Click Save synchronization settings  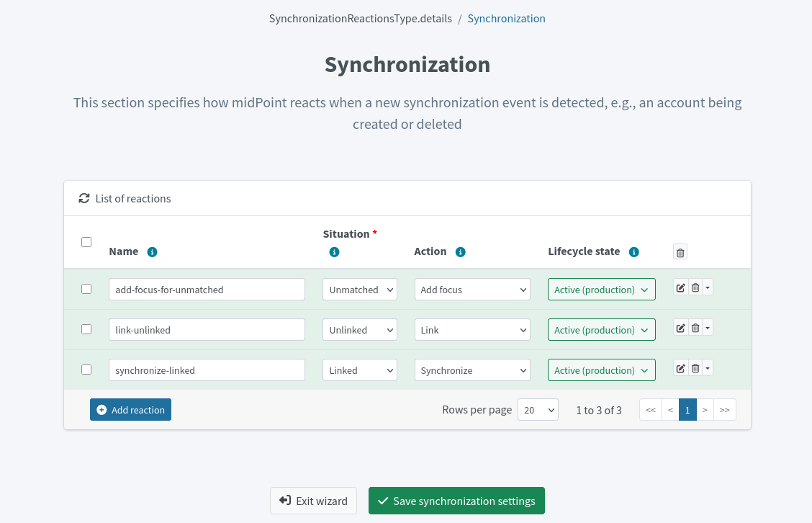pyautogui.click(x=456, y=500)
